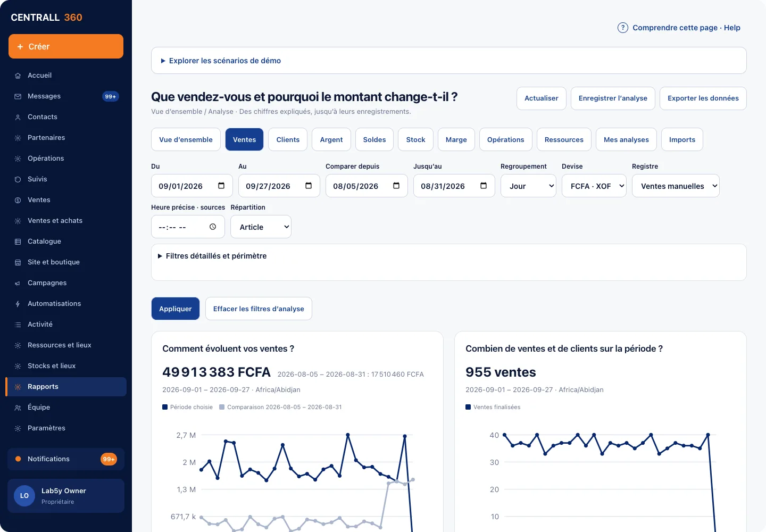
Task: Click the Campagnes megaphone icon
Action: [x=18, y=283]
